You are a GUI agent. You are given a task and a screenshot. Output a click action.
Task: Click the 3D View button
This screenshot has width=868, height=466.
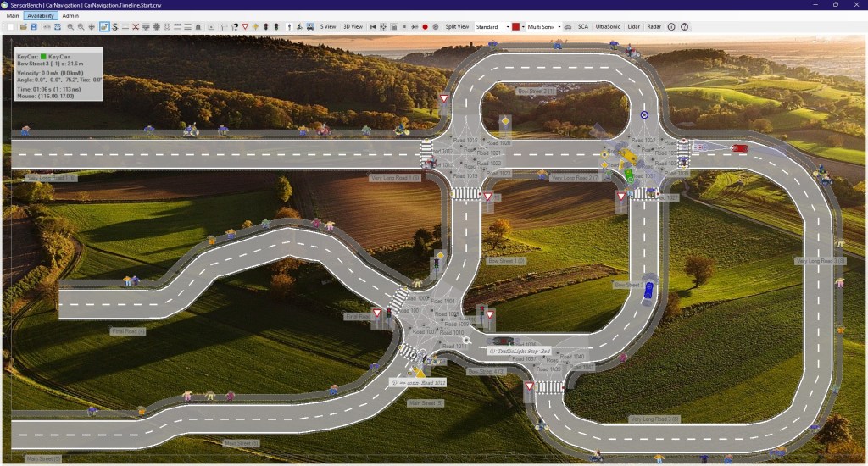pos(353,27)
